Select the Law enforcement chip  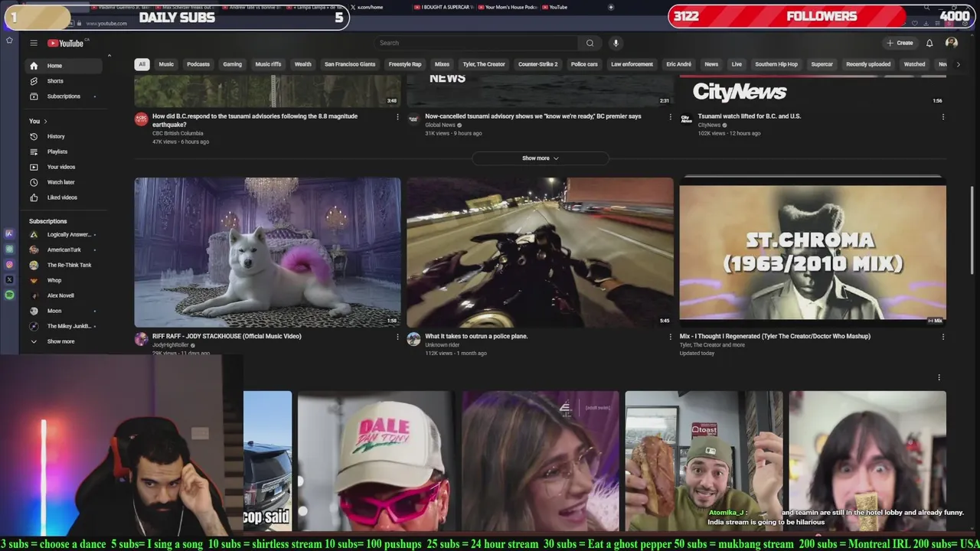(x=632, y=64)
